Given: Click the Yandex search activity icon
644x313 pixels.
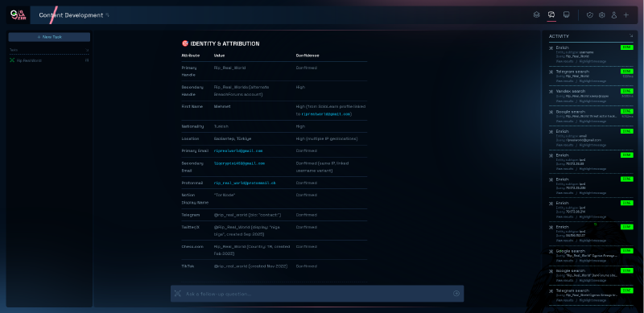Looking at the screenshot, I should point(551,91).
